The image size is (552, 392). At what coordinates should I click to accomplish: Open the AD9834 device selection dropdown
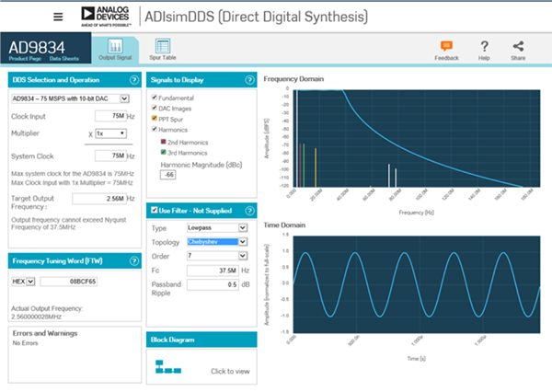click(71, 98)
